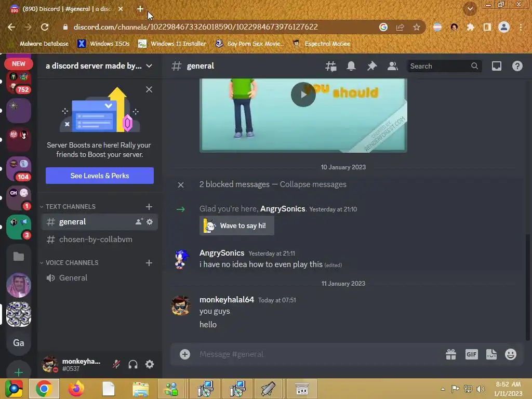Open the server with the headscarf avatar
The image size is (532, 399).
(19, 285)
